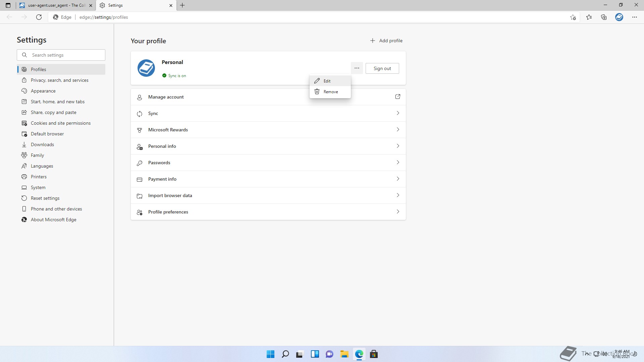Select Profiles in the settings sidebar
Viewport: 644px width, 362px height.
point(61,69)
